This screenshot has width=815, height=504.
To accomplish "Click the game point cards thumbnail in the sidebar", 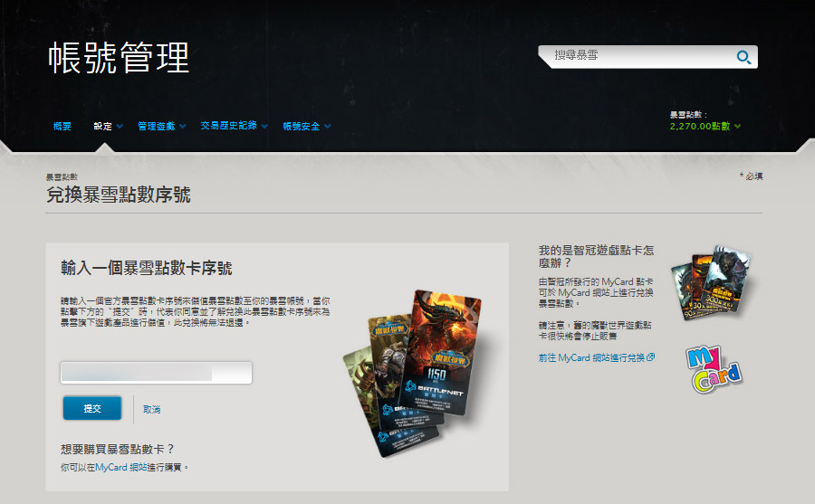I will 711,282.
